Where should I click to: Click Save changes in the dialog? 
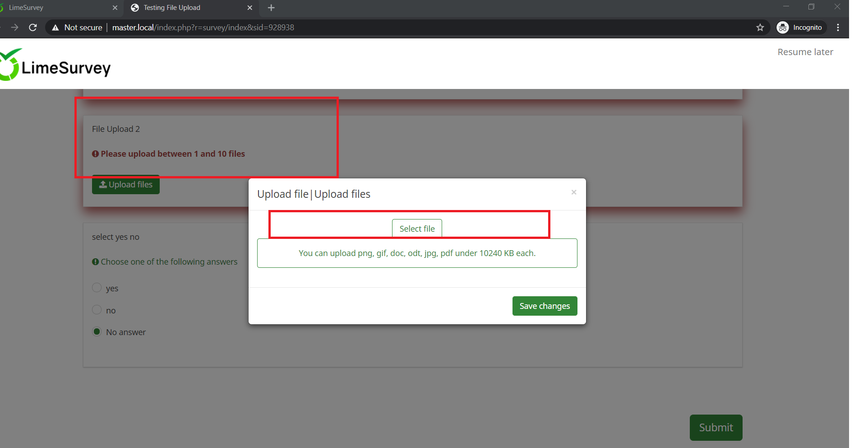click(x=545, y=306)
